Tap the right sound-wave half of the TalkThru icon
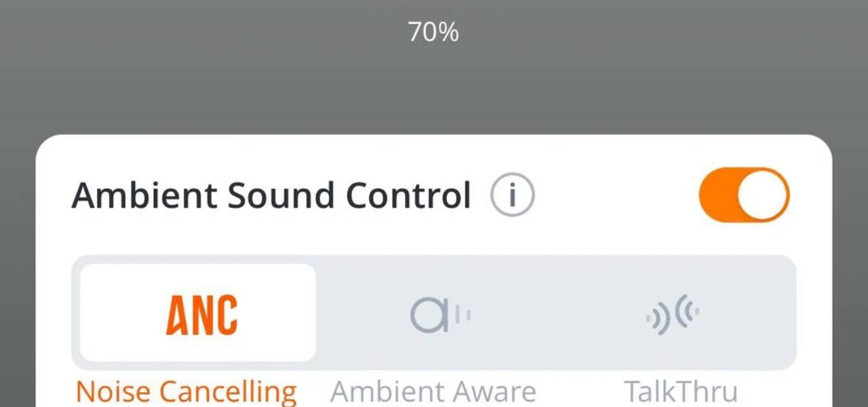868x407 pixels. click(688, 309)
